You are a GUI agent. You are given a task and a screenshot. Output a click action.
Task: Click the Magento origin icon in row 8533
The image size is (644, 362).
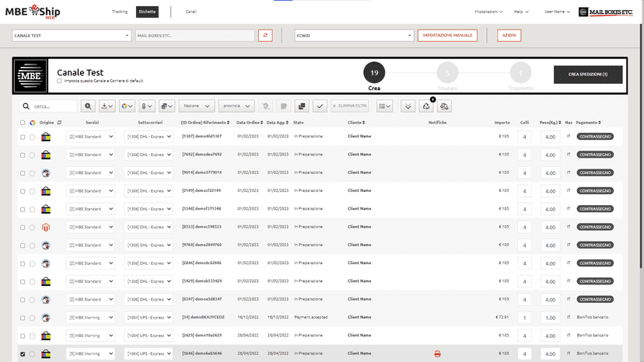click(46, 227)
